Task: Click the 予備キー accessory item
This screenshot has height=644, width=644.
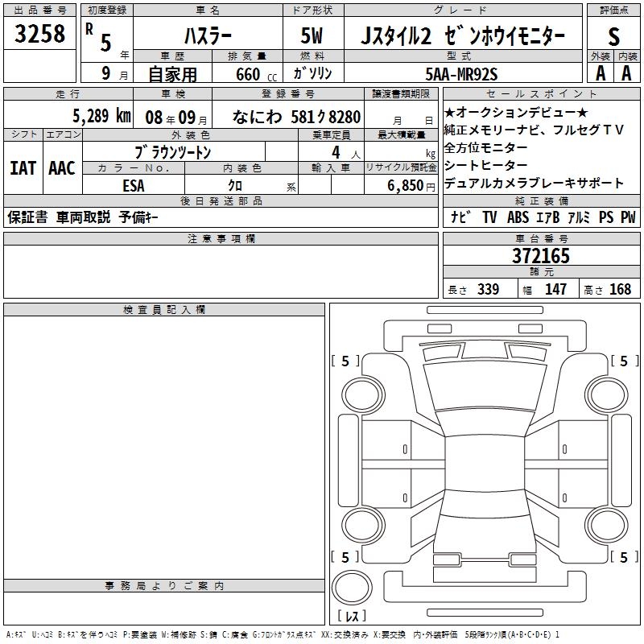Action: 138,217
